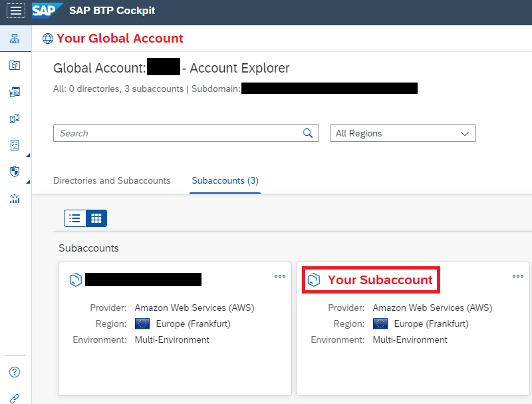Click the calendar-chart icon in the sidebar
532x404 pixels.
[15, 92]
